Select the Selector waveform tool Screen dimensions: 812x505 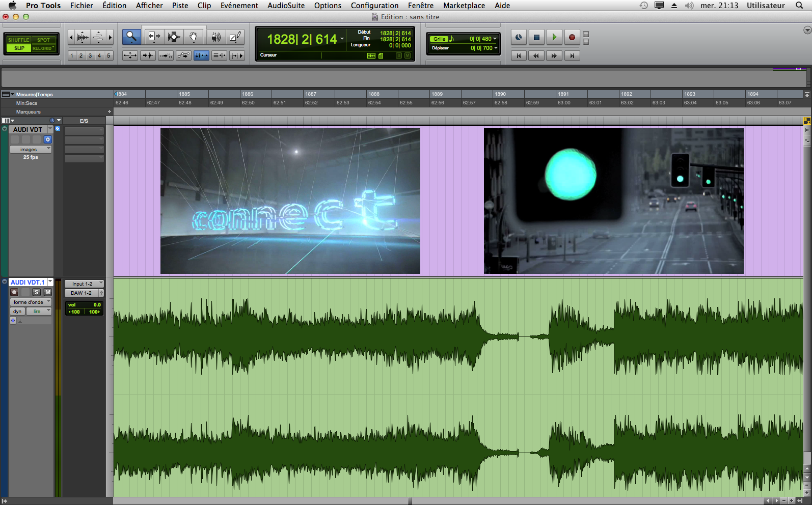pos(174,37)
